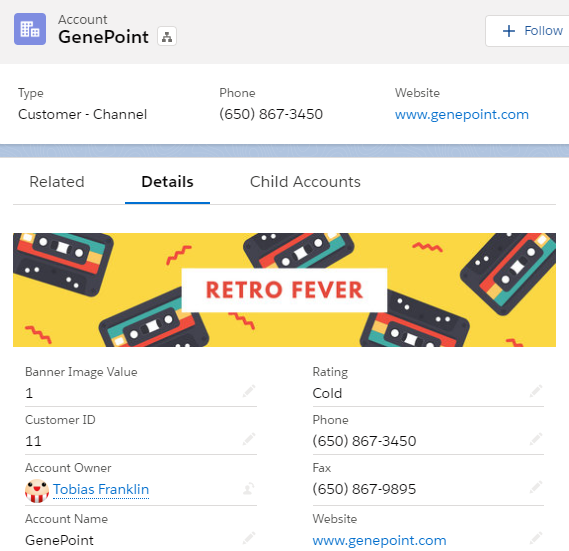Screen dimensions: 569x551
Task: Click the Retro Fever banner image
Action: click(x=284, y=290)
